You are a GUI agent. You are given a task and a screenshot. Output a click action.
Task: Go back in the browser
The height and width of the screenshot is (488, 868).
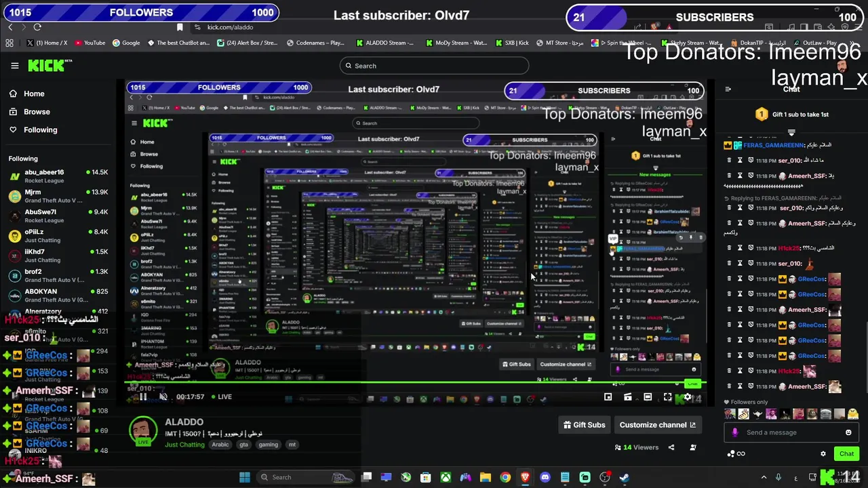pyautogui.click(x=10, y=27)
